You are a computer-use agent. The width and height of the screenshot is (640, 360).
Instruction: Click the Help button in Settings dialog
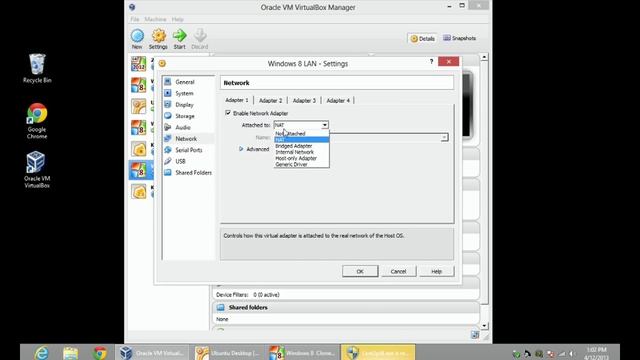pyautogui.click(x=437, y=271)
